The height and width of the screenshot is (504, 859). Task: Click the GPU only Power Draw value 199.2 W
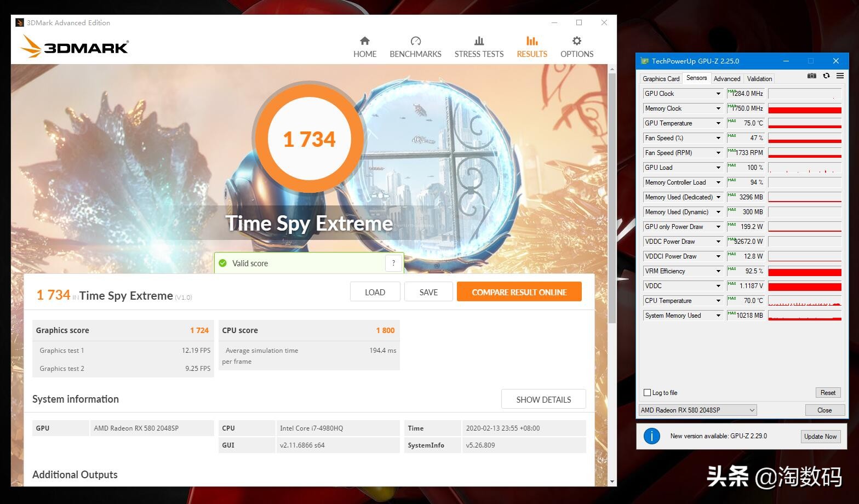click(746, 227)
